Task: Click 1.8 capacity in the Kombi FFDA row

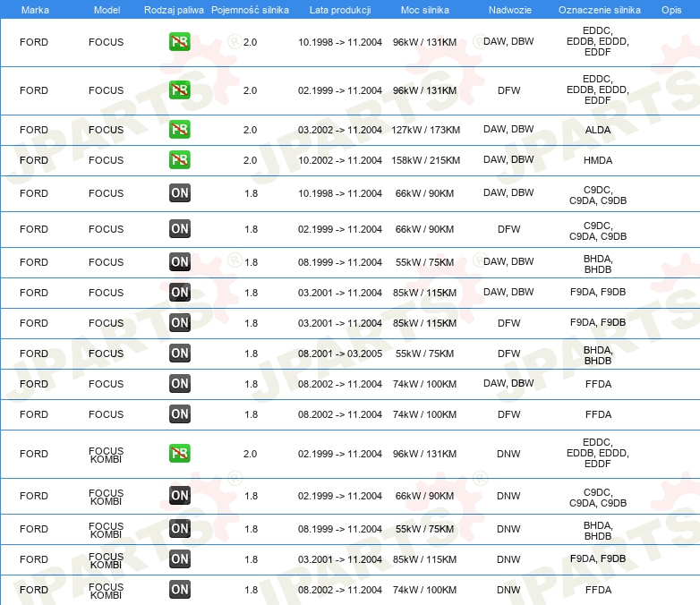Action: pyautogui.click(x=251, y=590)
